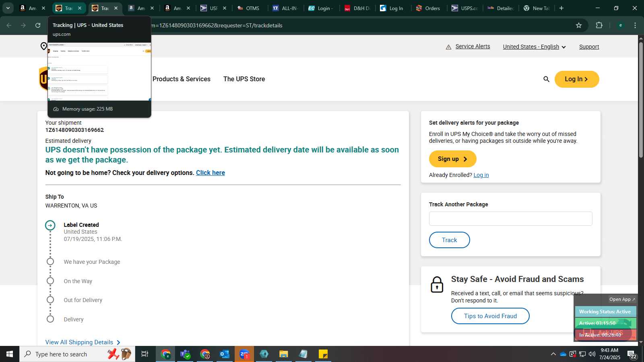Click Working Status: Active in overlay widget
The image size is (644, 362).
pos(605,312)
